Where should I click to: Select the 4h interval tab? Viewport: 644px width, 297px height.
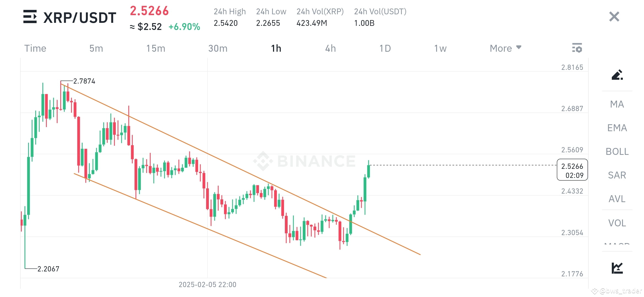(x=331, y=48)
